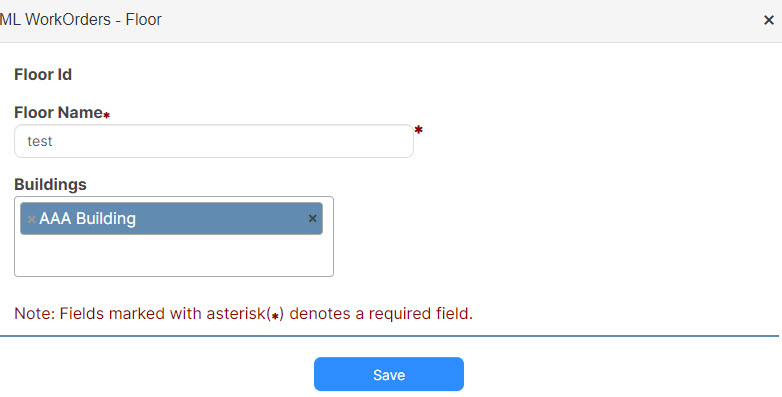Save the floor record
Viewport: 782px width, 397px height.
tap(389, 374)
